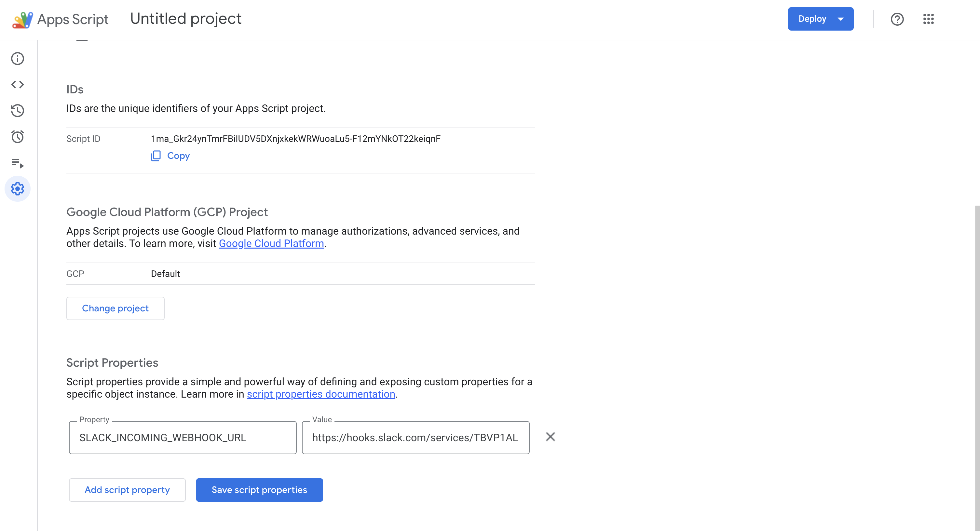
Task: Open the Google apps launcher
Action: (928, 19)
